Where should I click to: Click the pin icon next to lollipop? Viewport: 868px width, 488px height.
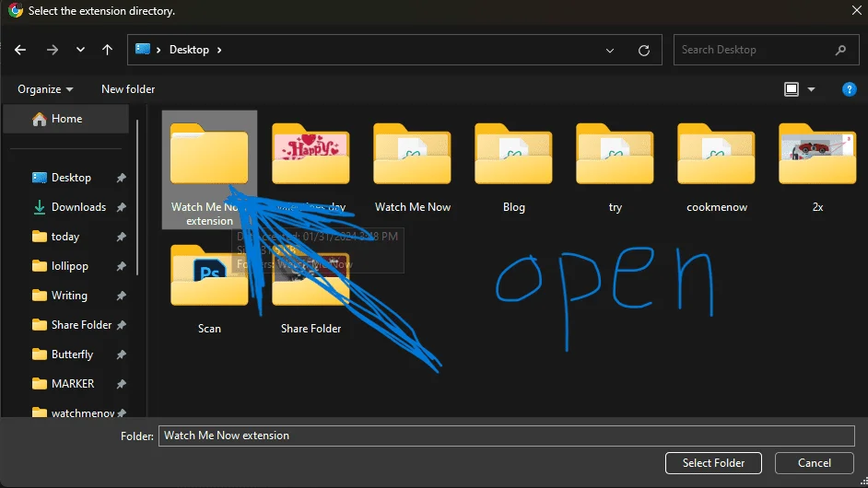coord(122,266)
